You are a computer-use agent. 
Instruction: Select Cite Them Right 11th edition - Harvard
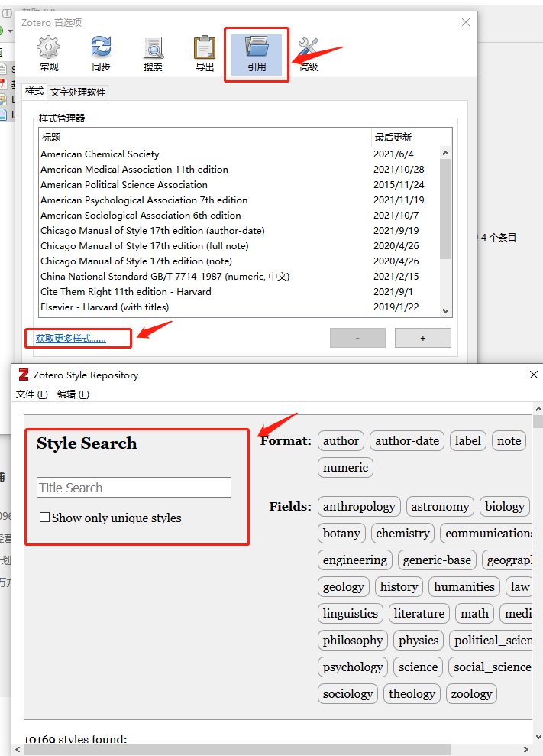tap(240, 292)
